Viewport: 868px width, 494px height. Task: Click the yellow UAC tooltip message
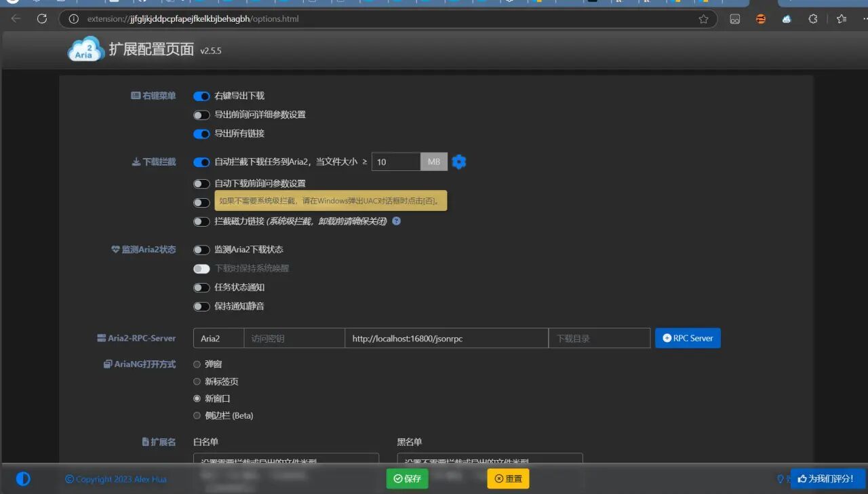tap(331, 201)
